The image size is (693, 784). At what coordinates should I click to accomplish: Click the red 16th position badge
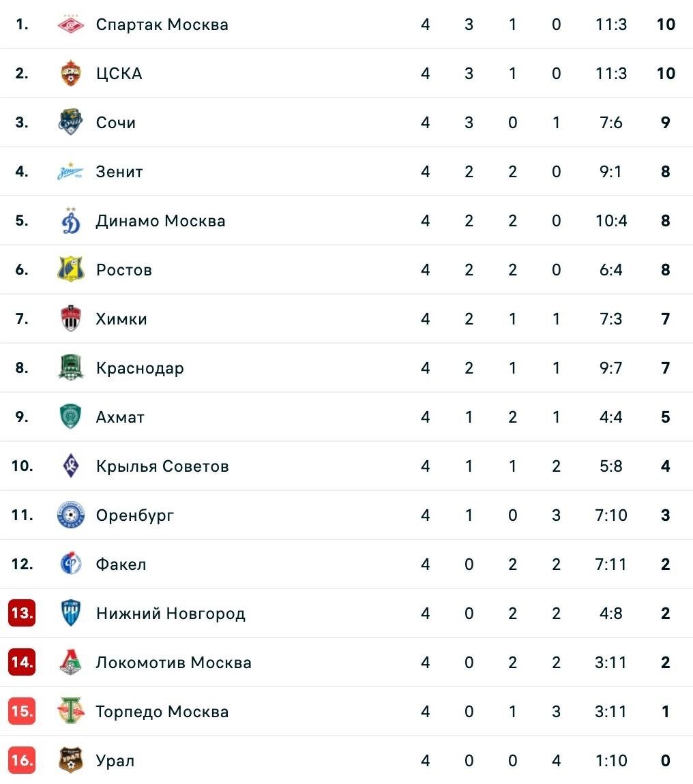tap(22, 761)
